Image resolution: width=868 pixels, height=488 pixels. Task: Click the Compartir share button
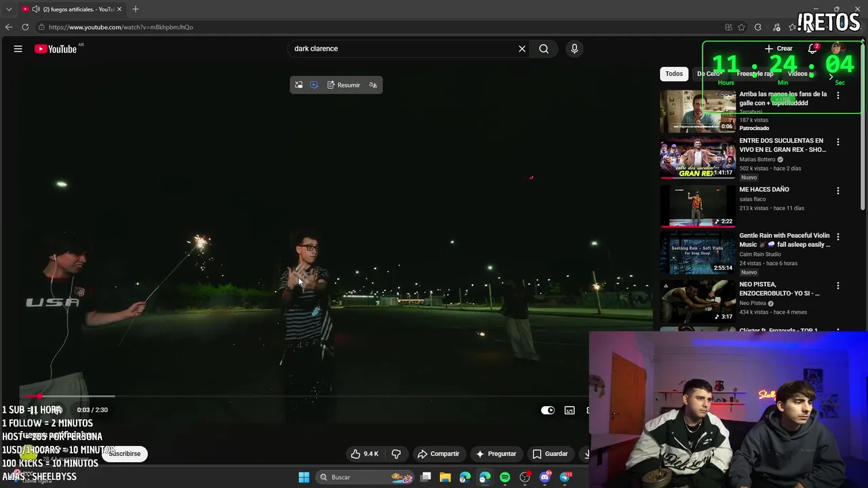pos(439,453)
